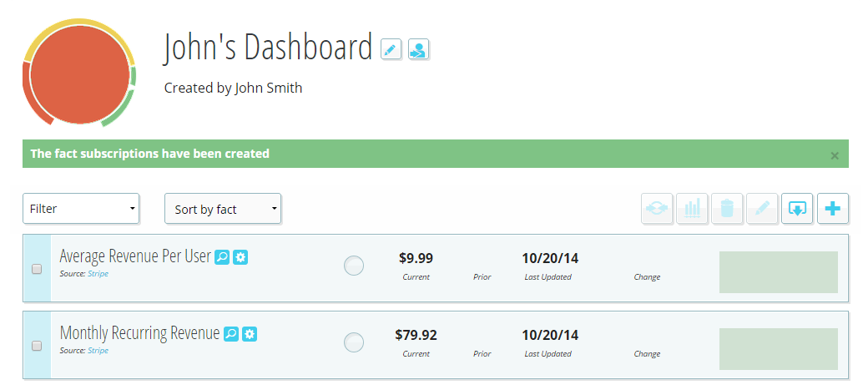
Task: Click the share user icon beside dashboard title
Action: (x=418, y=49)
